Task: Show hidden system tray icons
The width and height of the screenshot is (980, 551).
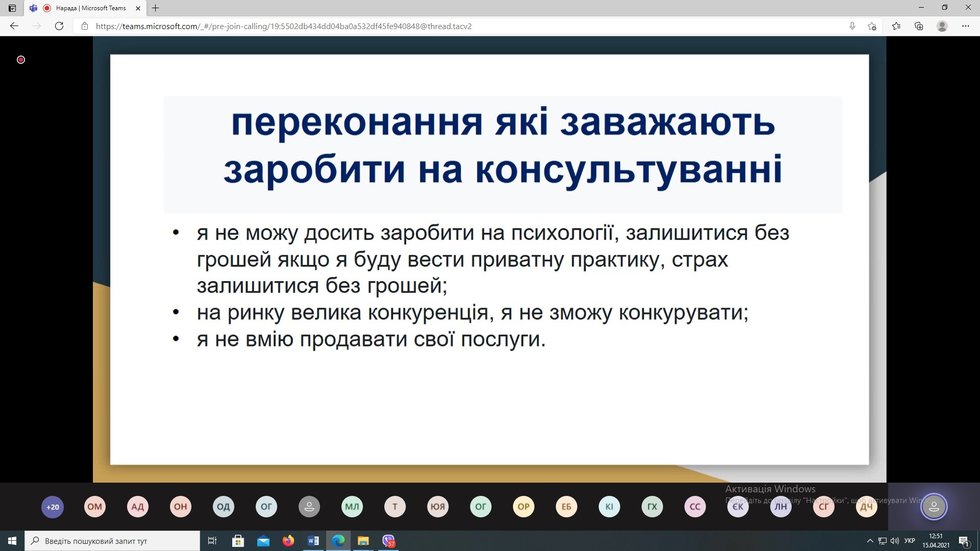Action: click(x=870, y=541)
